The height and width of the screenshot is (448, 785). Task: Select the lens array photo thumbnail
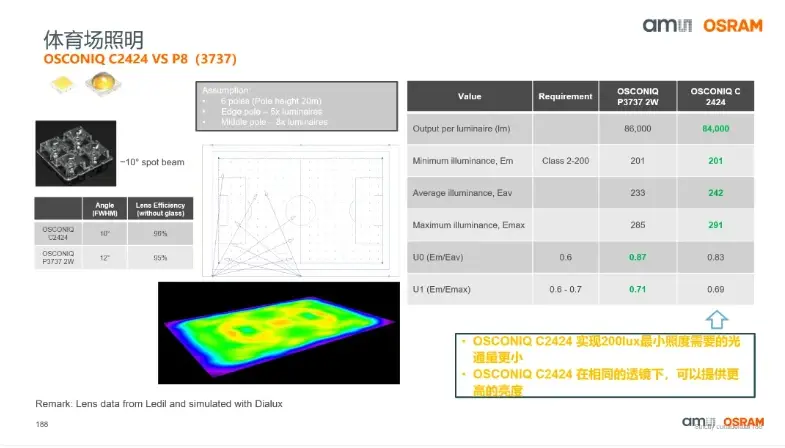[76, 153]
